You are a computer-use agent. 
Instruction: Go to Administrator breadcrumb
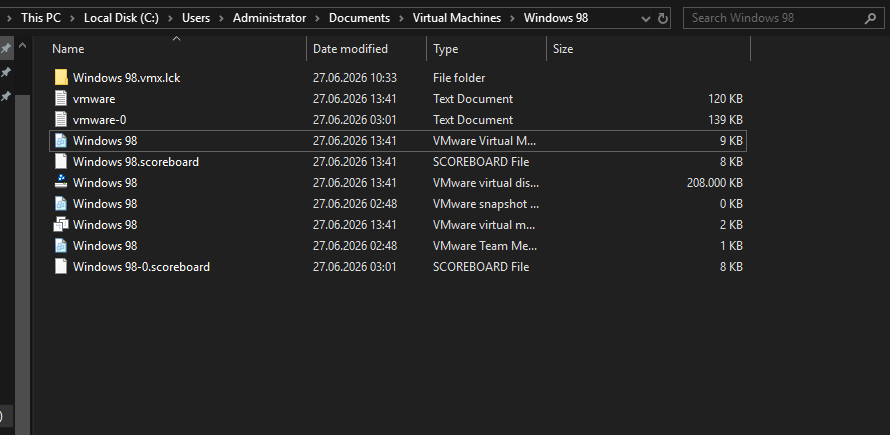click(x=270, y=18)
